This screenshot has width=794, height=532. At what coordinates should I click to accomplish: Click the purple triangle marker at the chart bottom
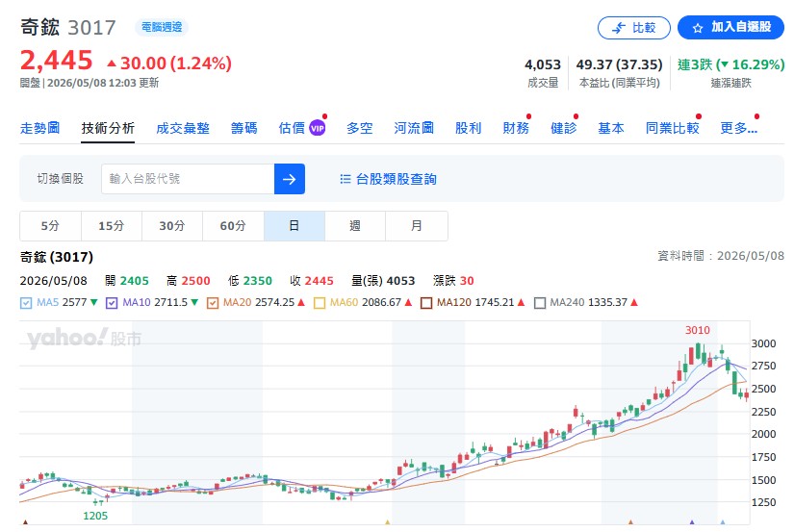[692, 521]
